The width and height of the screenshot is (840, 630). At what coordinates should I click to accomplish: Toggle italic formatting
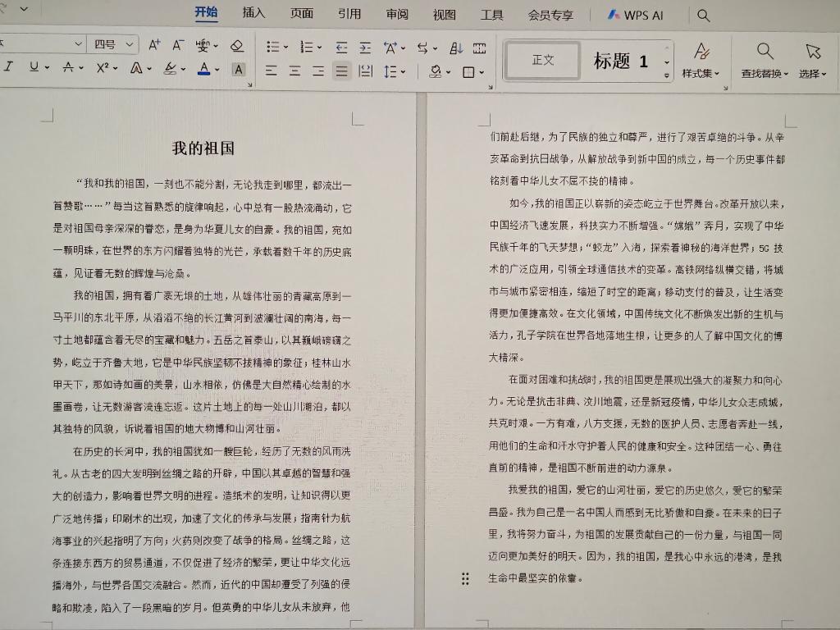tap(8, 68)
